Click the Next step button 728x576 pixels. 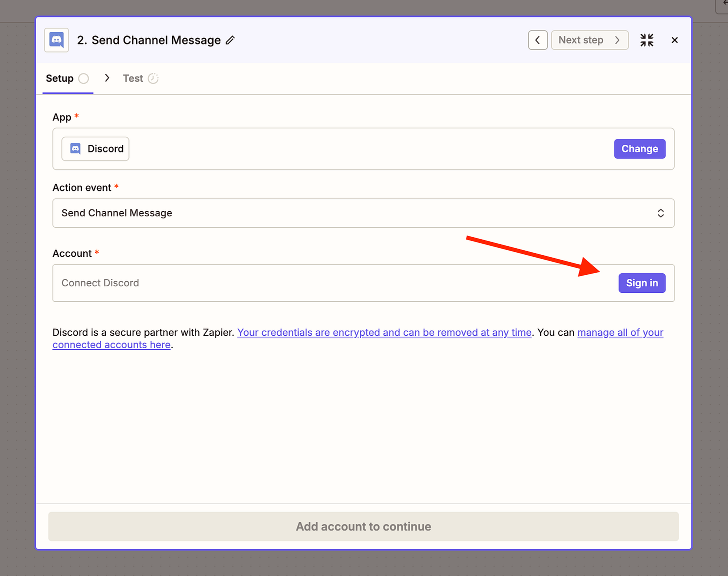tap(589, 40)
